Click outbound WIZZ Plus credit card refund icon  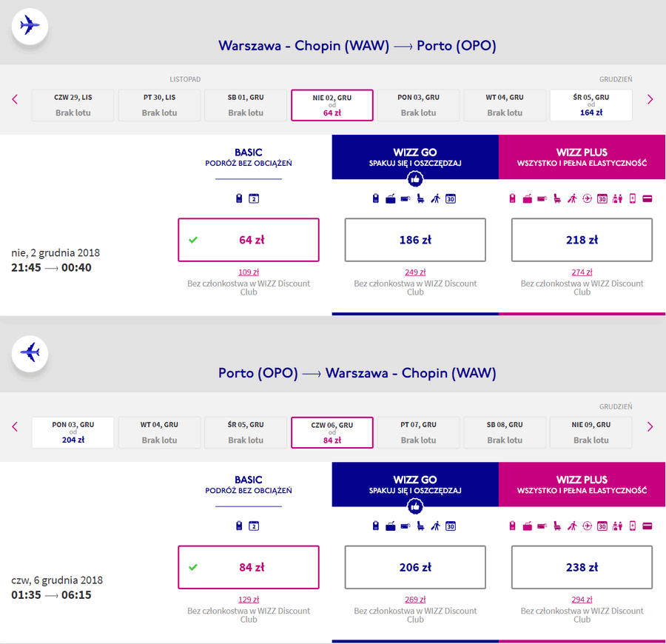point(647,198)
